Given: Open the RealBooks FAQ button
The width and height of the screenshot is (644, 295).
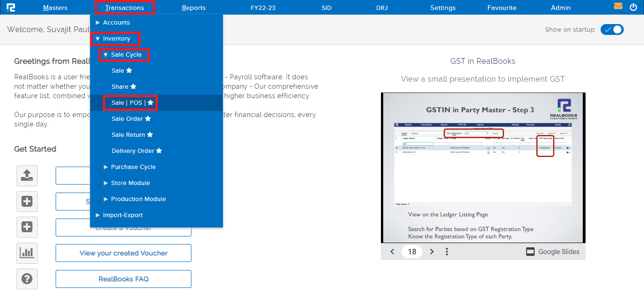Looking at the screenshot, I should pyautogui.click(x=124, y=279).
